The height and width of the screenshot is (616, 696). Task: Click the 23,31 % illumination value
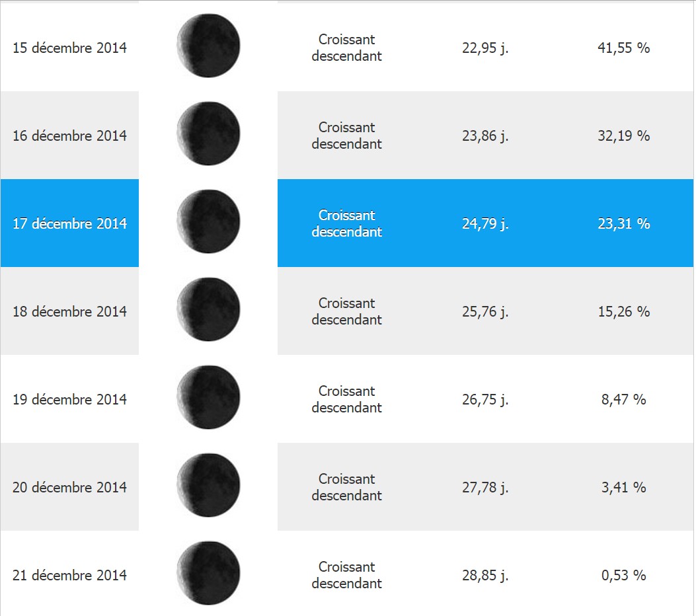point(624,223)
